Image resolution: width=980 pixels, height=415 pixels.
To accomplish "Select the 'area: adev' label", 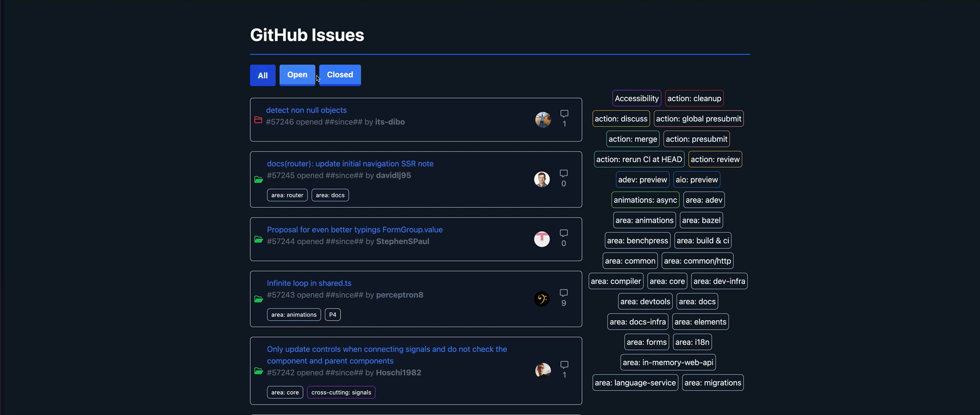I will click(704, 200).
